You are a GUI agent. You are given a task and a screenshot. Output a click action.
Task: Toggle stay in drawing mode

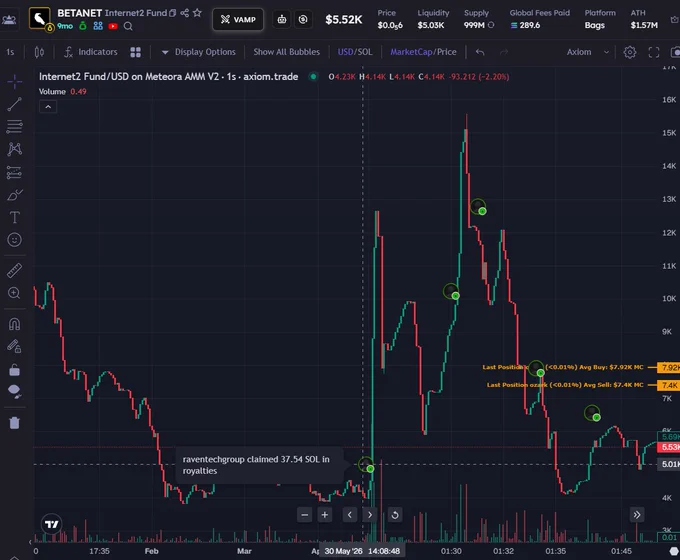[14, 347]
